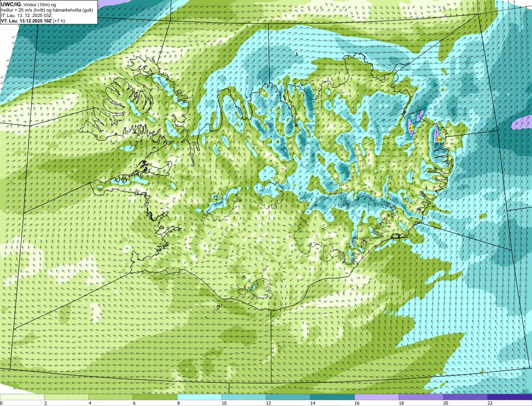Click the scale tick label 12
The image size is (532, 406).
(268, 403)
